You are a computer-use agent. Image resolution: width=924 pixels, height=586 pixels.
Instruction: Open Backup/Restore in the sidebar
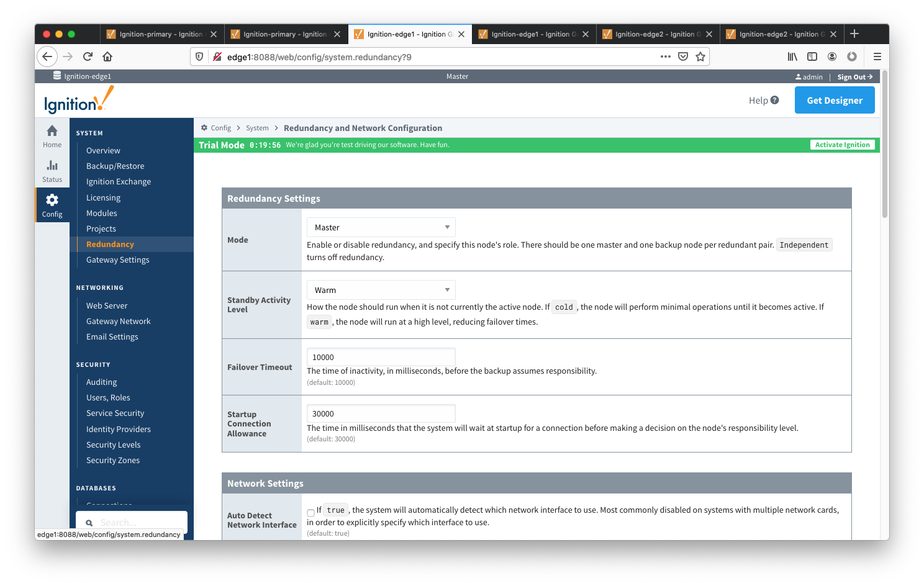[x=115, y=166]
